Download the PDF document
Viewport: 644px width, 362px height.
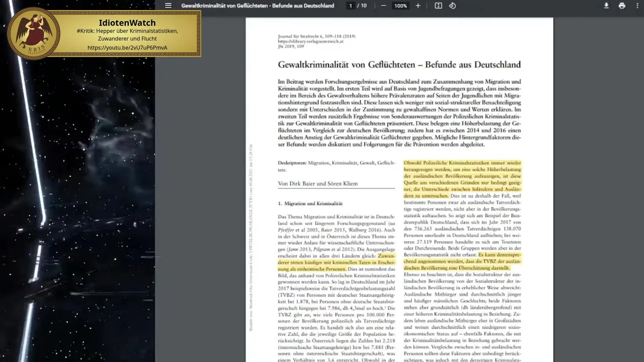click(606, 6)
